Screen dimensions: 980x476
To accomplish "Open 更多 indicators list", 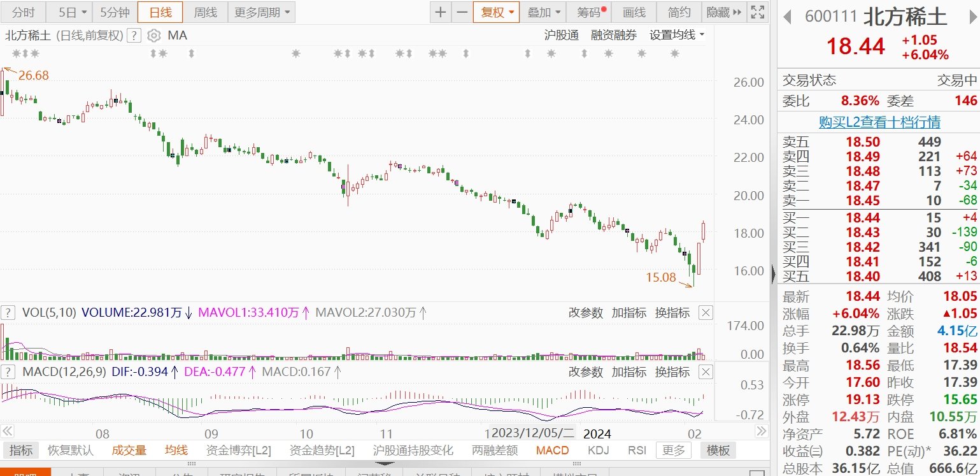I will coord(674,451).
